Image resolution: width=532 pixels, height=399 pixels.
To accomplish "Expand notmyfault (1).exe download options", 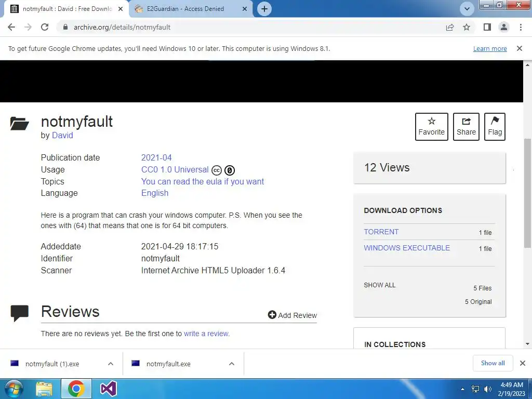I will (x=111, y=364).
